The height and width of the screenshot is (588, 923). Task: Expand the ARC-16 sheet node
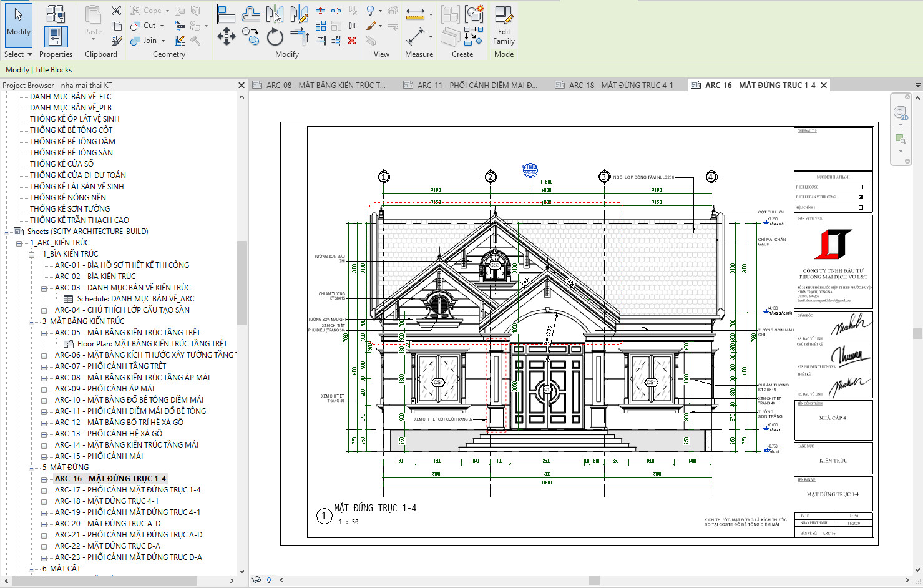(44, 479)
